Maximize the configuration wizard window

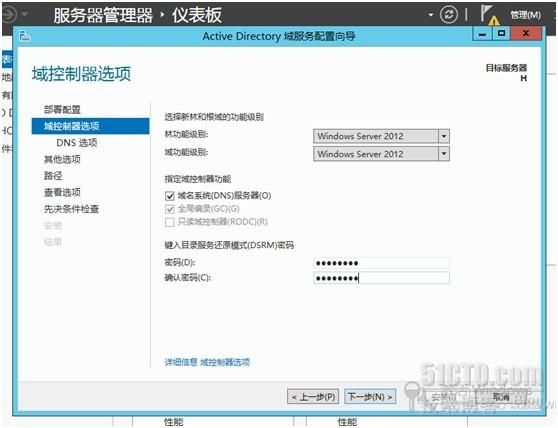501,34
